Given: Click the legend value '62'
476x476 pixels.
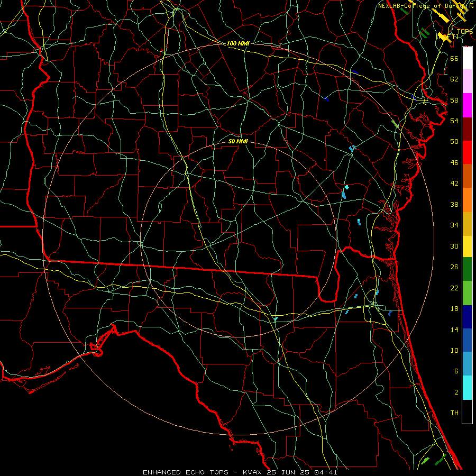Looking at the screenshot, I should pos(454,79).
